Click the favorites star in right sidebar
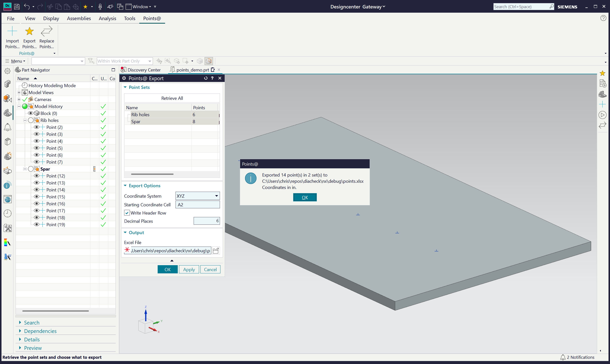Viewport: 610px width, 364px height. click(x=603, y=73)
